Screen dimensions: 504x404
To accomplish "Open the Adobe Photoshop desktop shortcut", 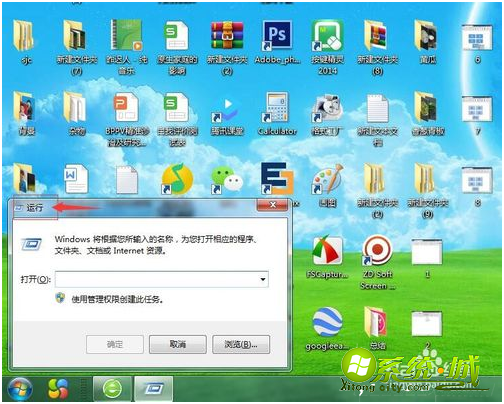I will click(277, 35).
